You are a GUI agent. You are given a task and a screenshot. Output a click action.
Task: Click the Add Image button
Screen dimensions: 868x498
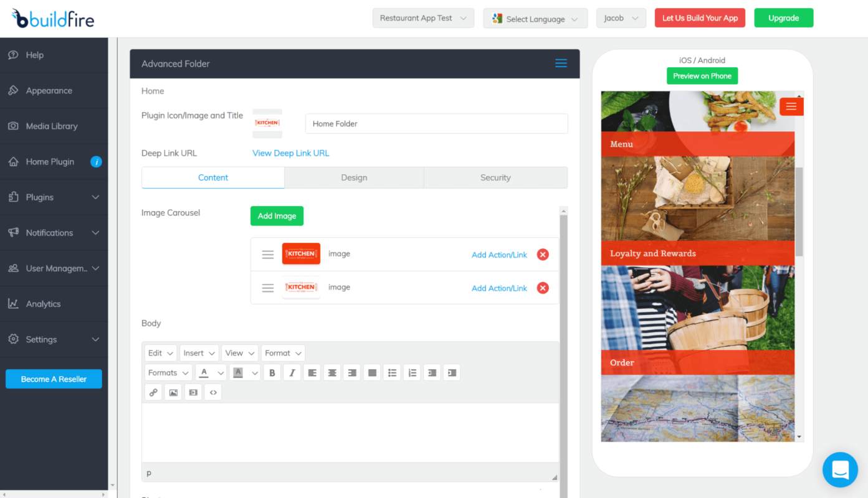(x=277, y=216)
